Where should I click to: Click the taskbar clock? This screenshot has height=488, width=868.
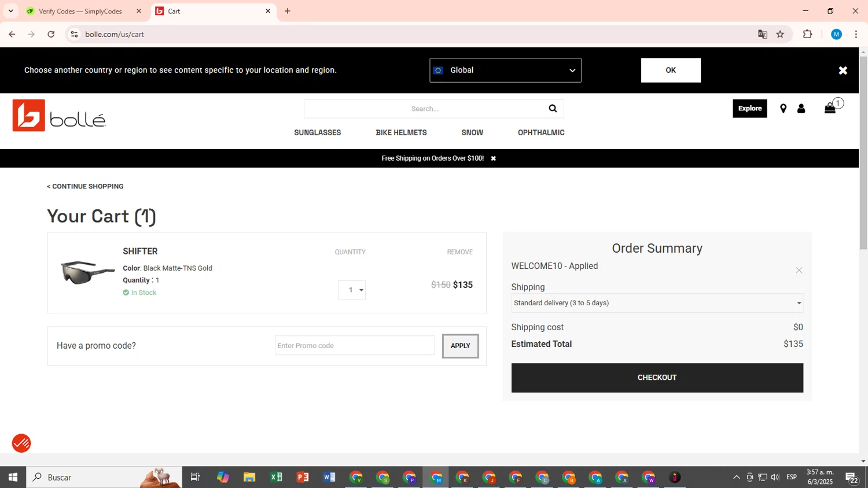click(820, 477)
